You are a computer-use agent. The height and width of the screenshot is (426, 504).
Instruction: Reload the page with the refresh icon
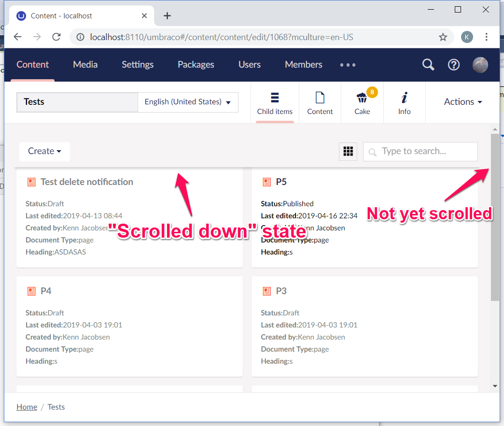coord(56,37)
